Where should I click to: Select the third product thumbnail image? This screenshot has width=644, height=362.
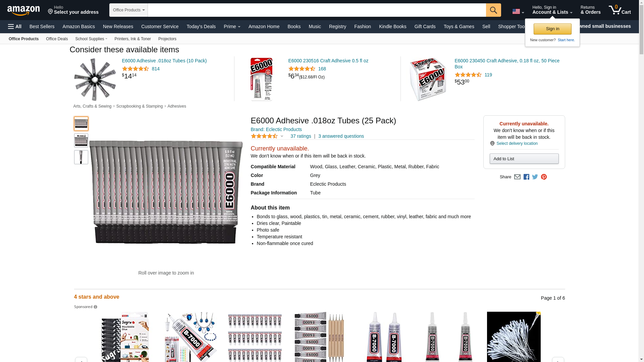81,157
